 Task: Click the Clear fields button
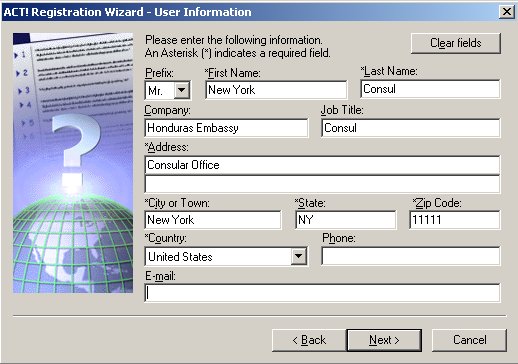tap(456, 43)
